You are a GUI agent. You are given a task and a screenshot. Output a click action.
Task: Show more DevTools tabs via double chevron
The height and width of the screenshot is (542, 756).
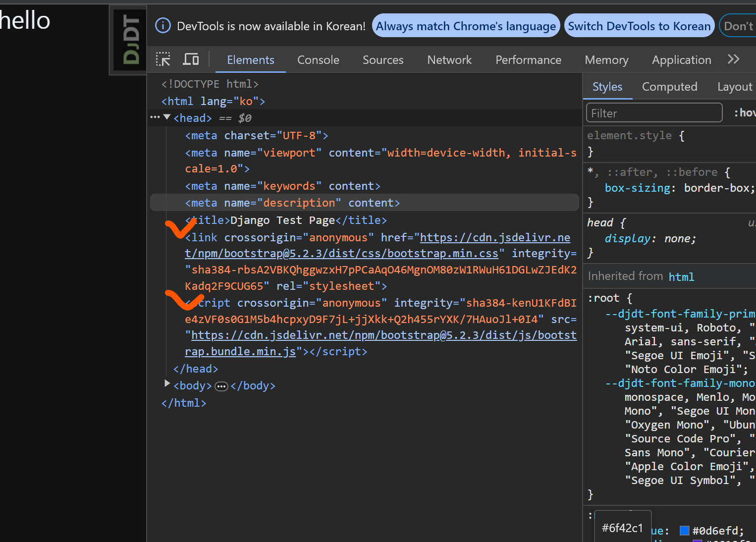pos(733,59)
